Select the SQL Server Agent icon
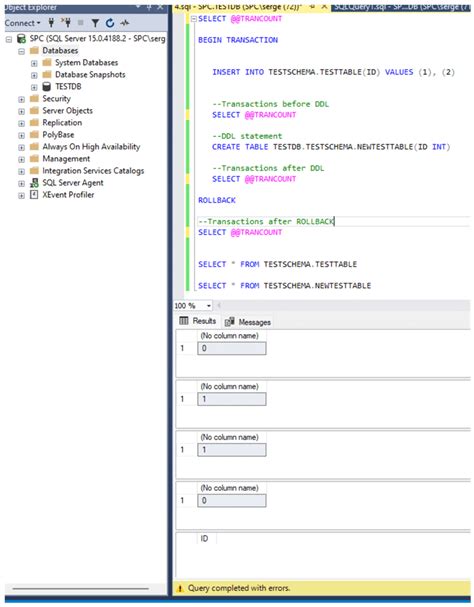 tap(34, 183)
